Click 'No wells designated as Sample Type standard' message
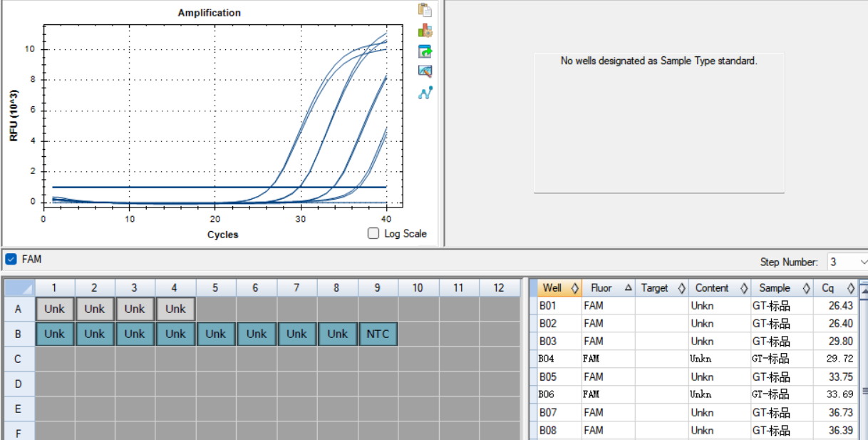Viewport: 868px width, 440px height. (658, 61)
